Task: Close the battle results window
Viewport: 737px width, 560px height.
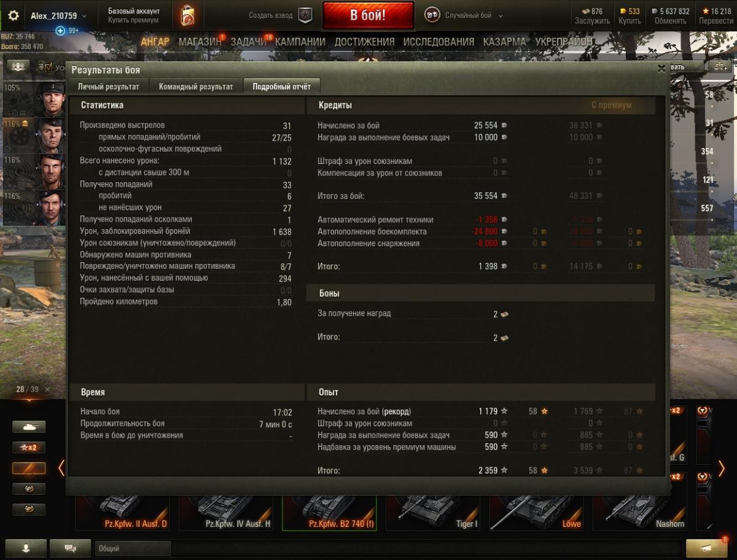Action: [661, 69]
